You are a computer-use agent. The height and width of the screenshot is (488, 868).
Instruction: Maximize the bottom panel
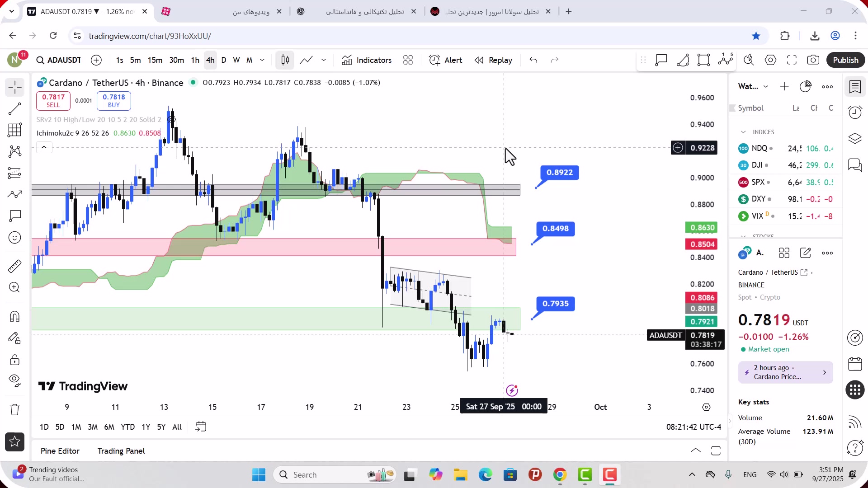coord(716,450)
